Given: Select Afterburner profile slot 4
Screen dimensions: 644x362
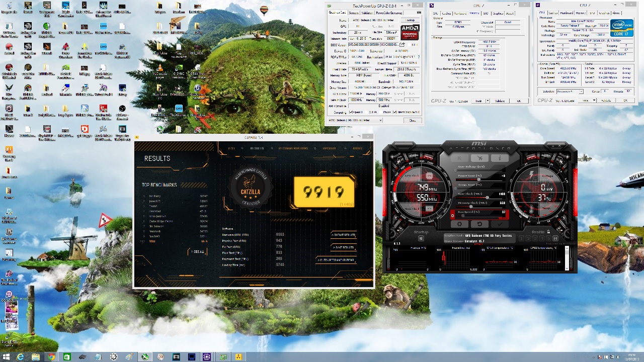Looking at the screenshot, I should pos(542,238).
